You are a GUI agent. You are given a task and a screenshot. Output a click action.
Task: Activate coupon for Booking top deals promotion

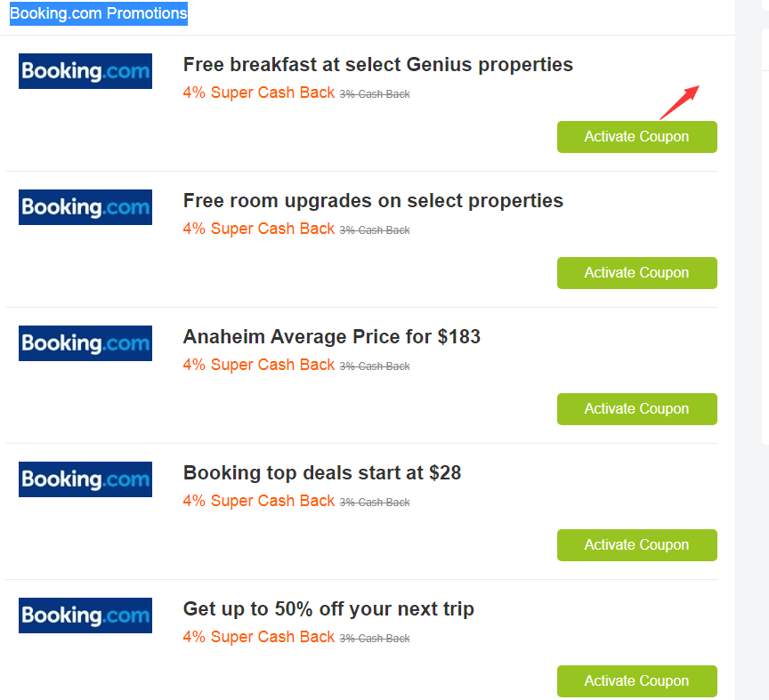pyautogui.click(x=636, y=544)
